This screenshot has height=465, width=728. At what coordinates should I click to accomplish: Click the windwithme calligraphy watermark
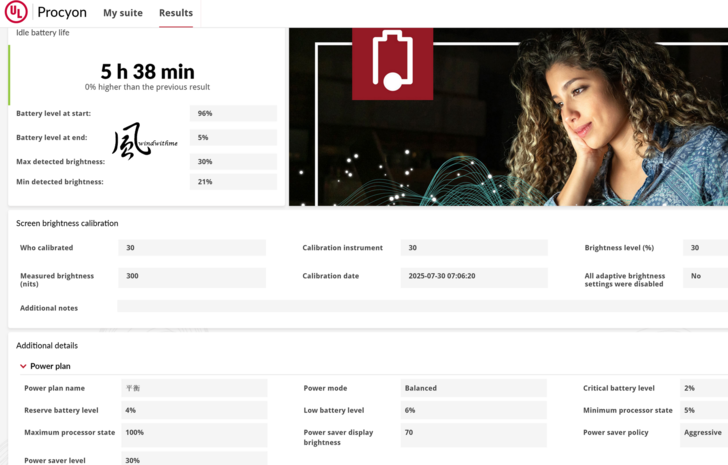(138, 142)
